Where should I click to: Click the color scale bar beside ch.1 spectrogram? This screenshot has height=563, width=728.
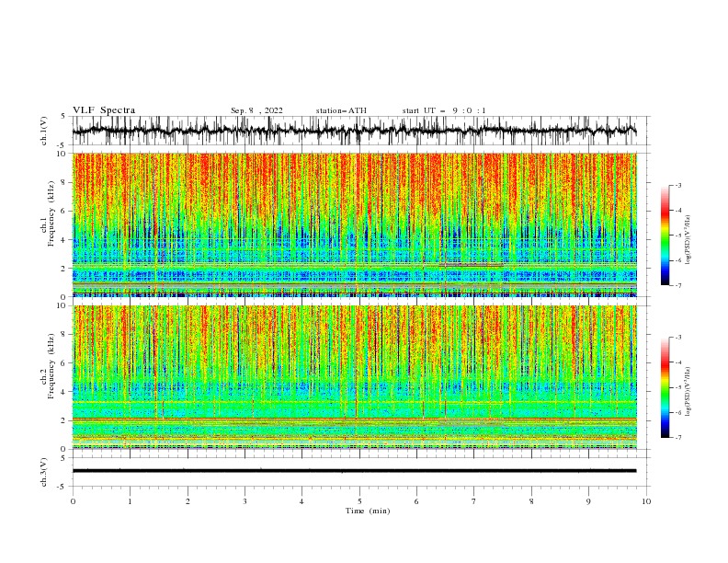point(665,236)
